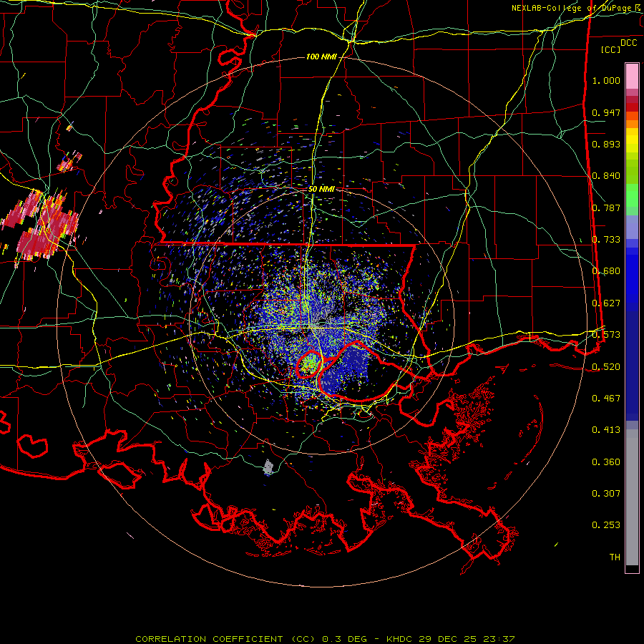The image size is (644, 644).
Task: Select the 0.680 scale value
Action: pyautogui.click(x=606, y=271)
